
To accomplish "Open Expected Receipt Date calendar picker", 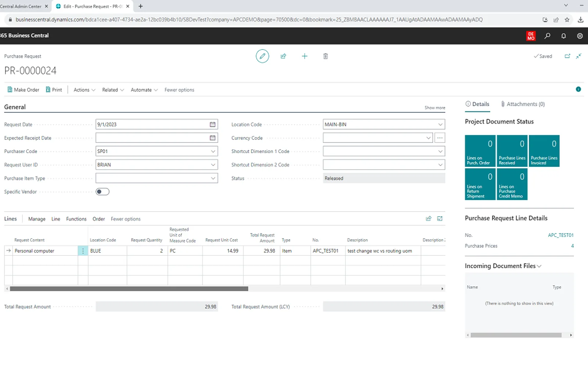I will 212,138.
